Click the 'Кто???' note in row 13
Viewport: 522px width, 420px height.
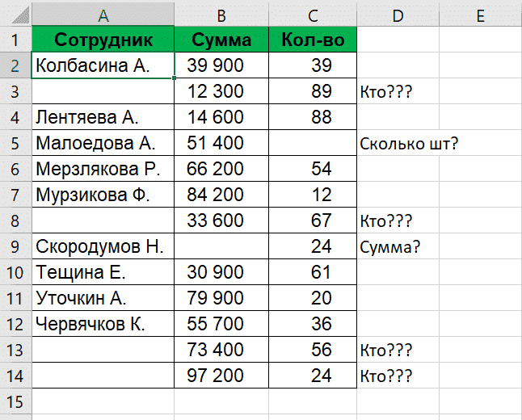tap(386, 351)
